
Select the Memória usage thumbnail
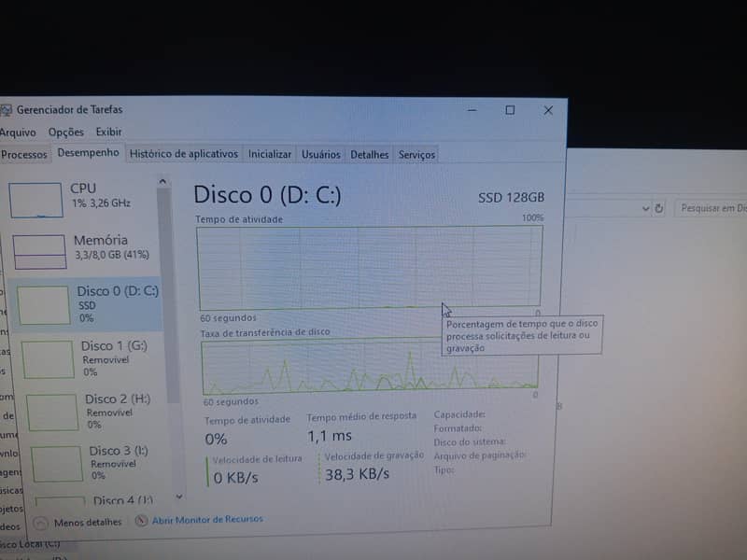(39, 251)
